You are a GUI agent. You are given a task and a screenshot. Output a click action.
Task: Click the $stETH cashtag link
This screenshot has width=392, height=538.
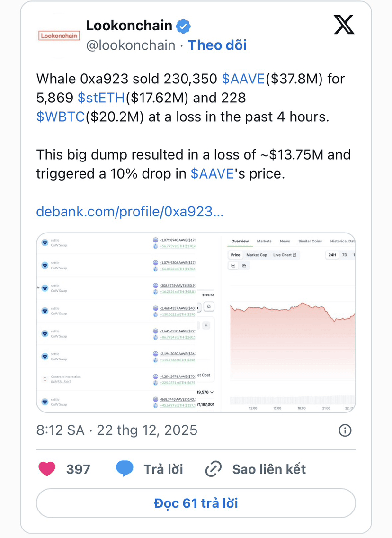click(101, 98)
